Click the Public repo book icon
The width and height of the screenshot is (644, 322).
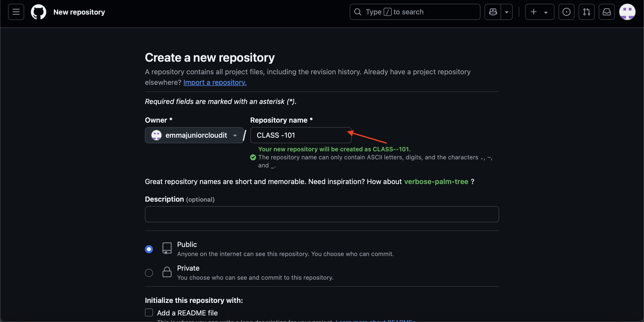[167, 248]
